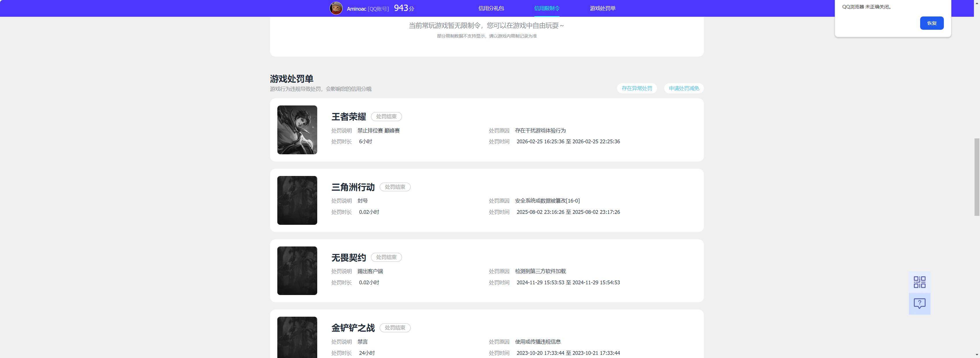Viewport: 980px width, 358px height.
Task: Open the help feedback side widget
Action: [x=920, y=304]
